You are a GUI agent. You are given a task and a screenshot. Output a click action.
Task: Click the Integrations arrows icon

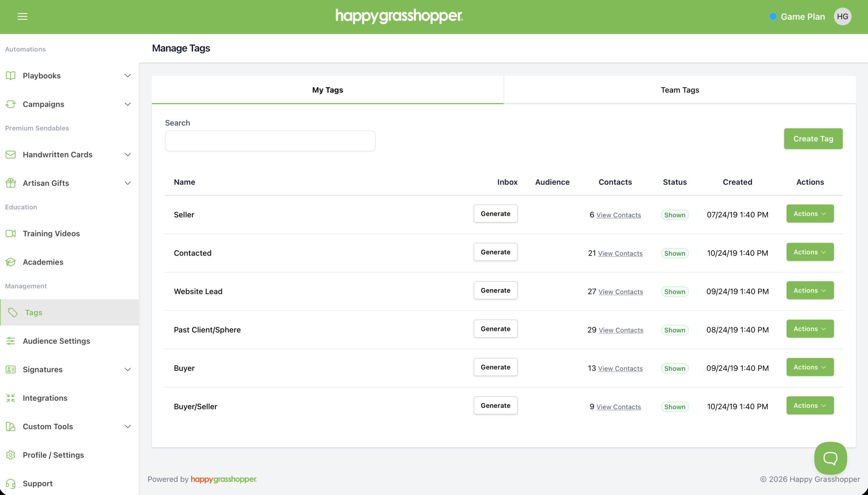click(11, 398)
